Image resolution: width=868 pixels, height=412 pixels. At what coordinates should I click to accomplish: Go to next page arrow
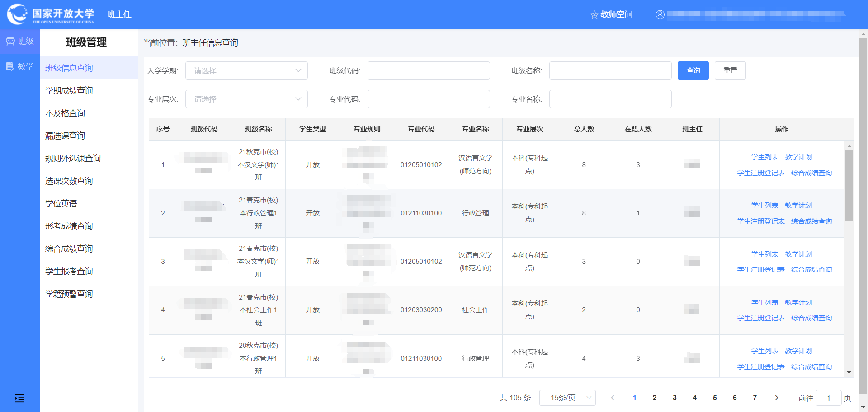[777, 398]
